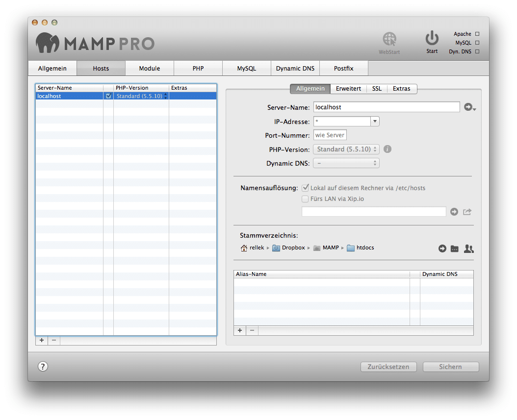The height and width of the screenshot is (420, 517).
Task: Click the PHP-Version column header
Action: coord(141,88)
